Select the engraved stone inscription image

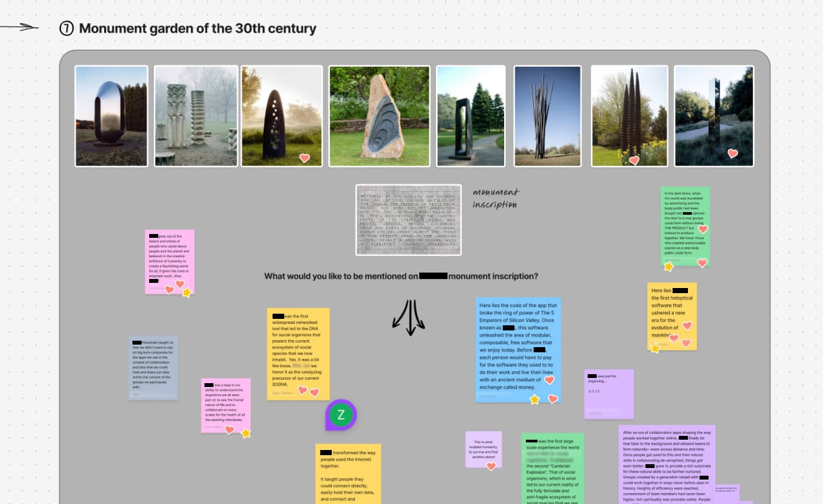[408, 220]
